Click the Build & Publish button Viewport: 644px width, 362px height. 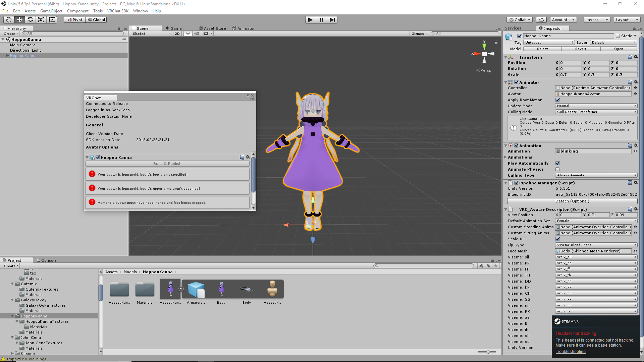tap(167, 164)
